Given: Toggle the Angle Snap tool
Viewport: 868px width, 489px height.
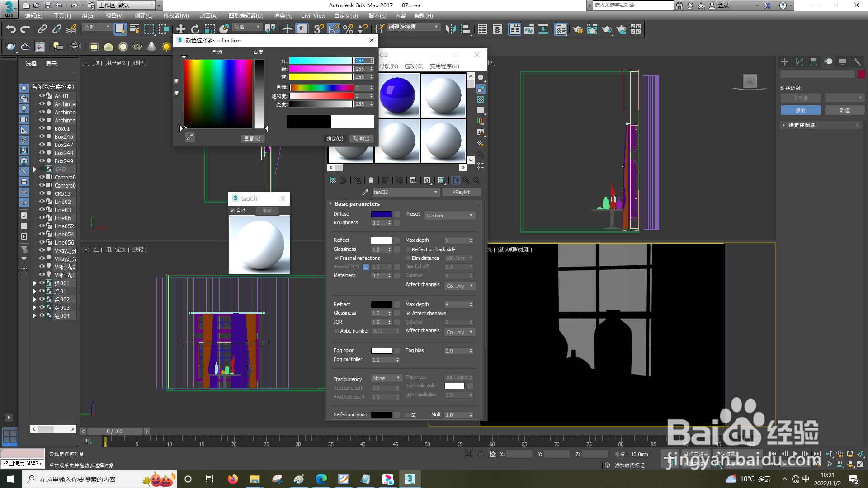Looking at the screenshot, I should [334, 29].
